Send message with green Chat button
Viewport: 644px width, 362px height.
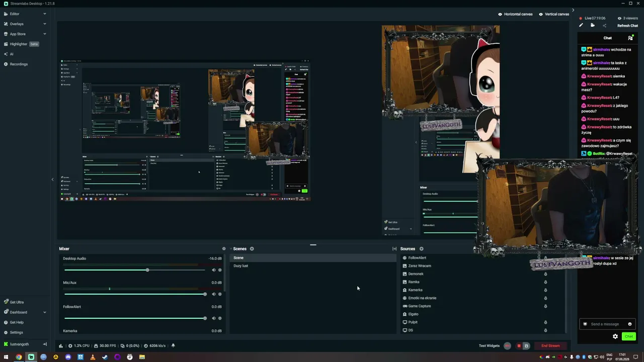629,336
